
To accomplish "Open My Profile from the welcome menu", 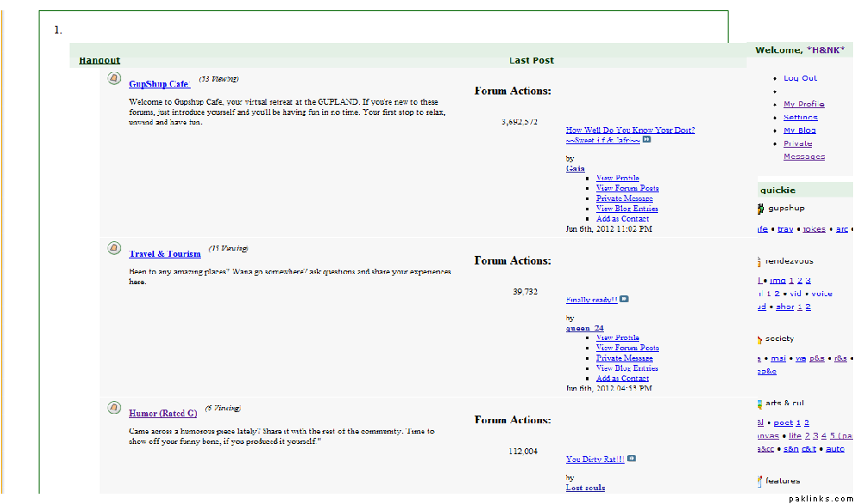I will click(803, 105).
